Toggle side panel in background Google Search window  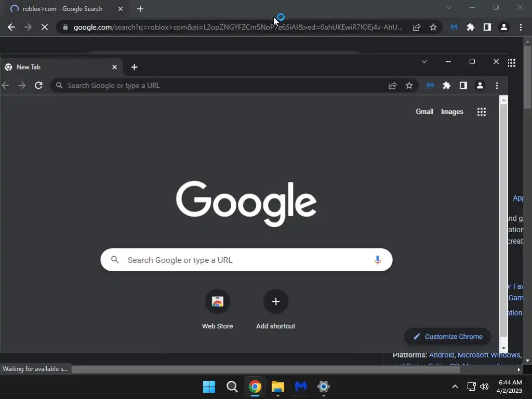click(x=487, y=27)
